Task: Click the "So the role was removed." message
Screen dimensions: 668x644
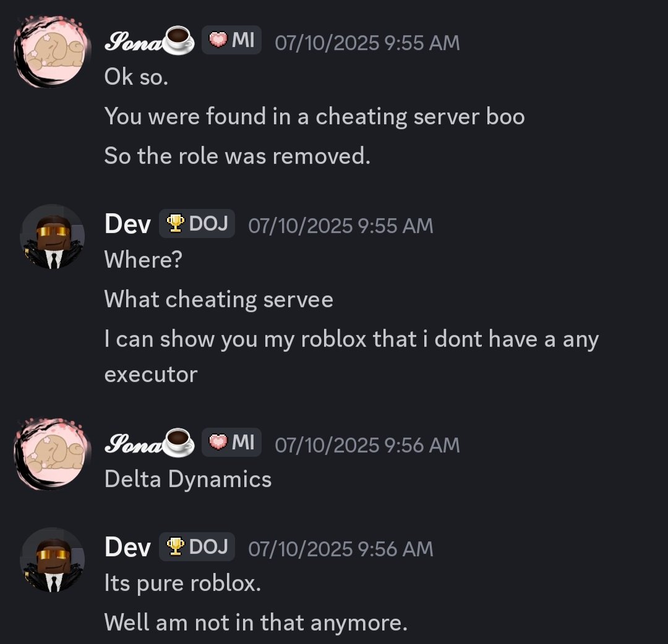Action: point(237,155)
